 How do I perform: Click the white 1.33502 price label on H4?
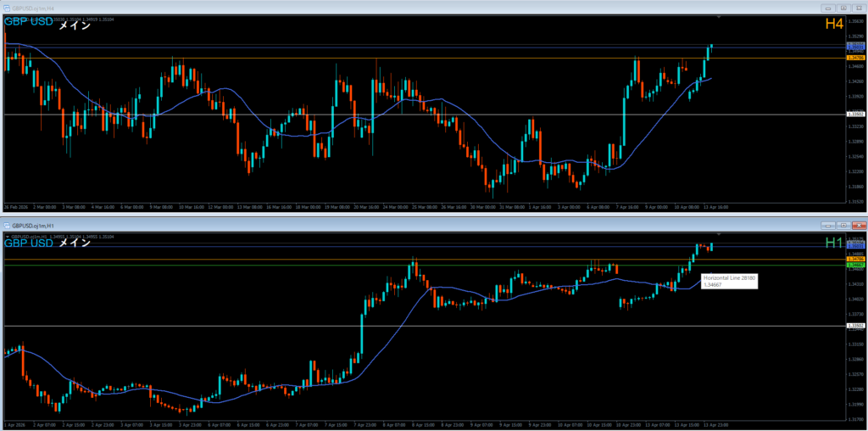pyautogui.click(x=856, y=114)
